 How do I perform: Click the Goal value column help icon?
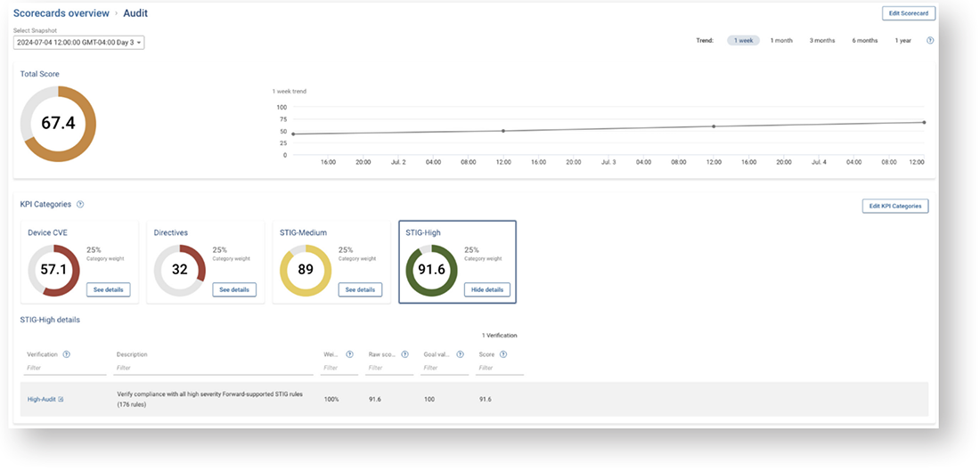tap(460, 354)
